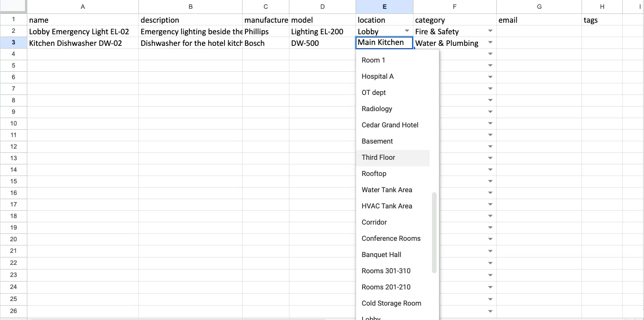644x320 pixels.
Task: Open category dropdown arrow in row 24
Action: [x=490, y=287]
